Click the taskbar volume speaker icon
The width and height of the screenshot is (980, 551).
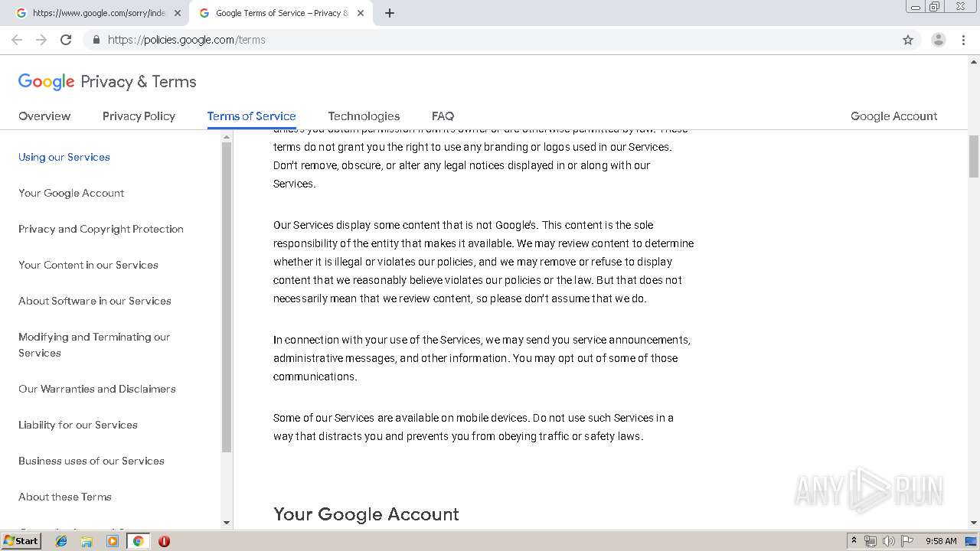coord(888,541)
